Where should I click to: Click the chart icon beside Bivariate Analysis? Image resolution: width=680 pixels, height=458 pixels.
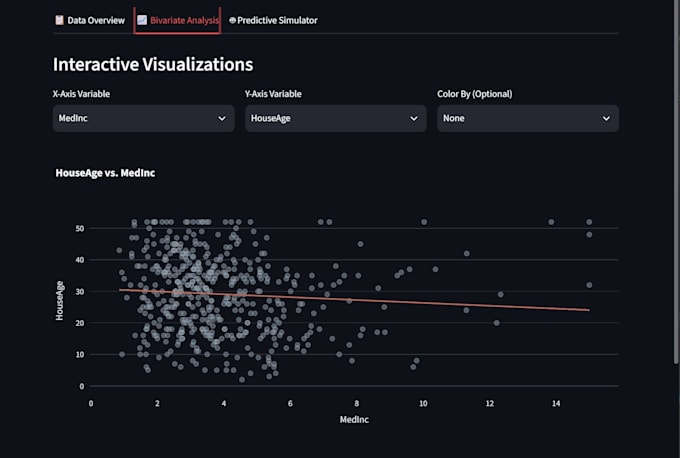coord(142,20)
